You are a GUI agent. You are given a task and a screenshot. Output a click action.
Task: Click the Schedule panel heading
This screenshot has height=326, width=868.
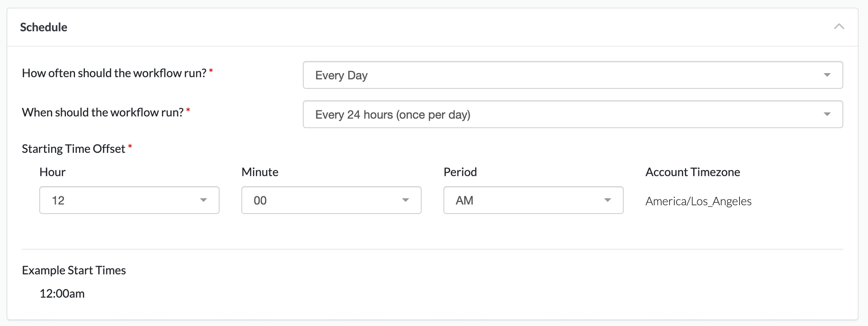click(44, 27)
